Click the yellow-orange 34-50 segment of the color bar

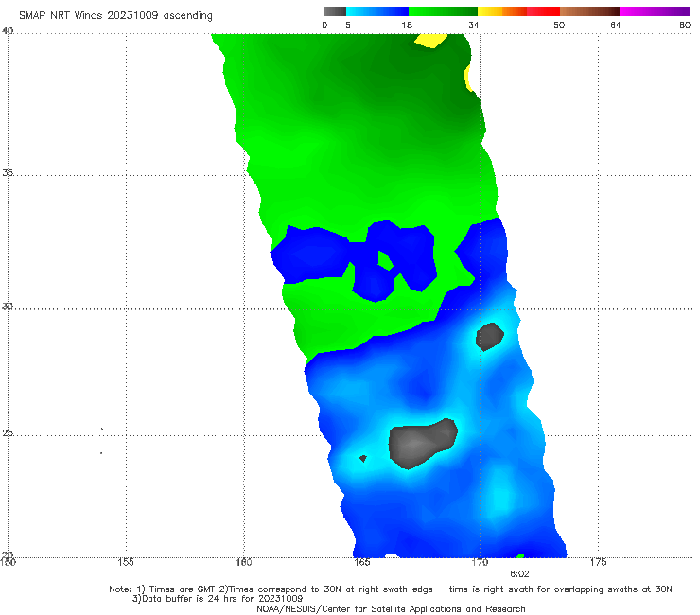(518, 11)
